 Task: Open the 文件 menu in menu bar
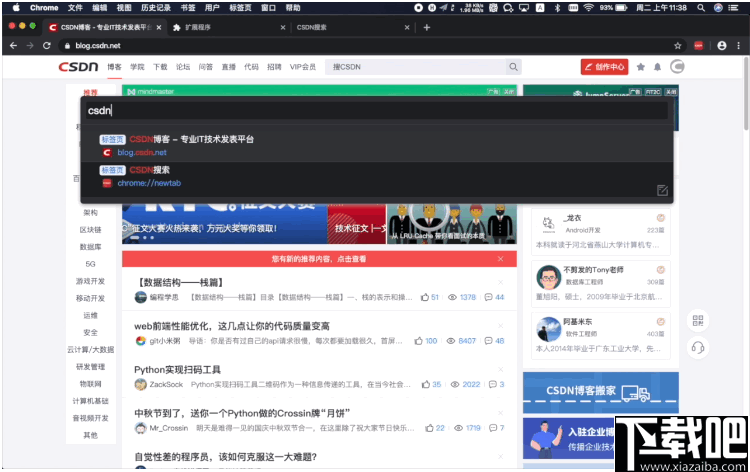(75, 8)
